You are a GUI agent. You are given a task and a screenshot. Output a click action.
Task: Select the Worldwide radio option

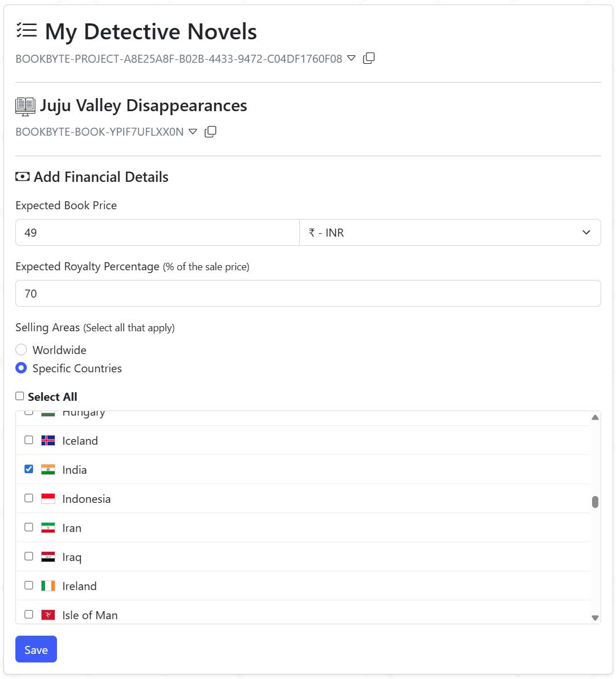tap(21, 349)
